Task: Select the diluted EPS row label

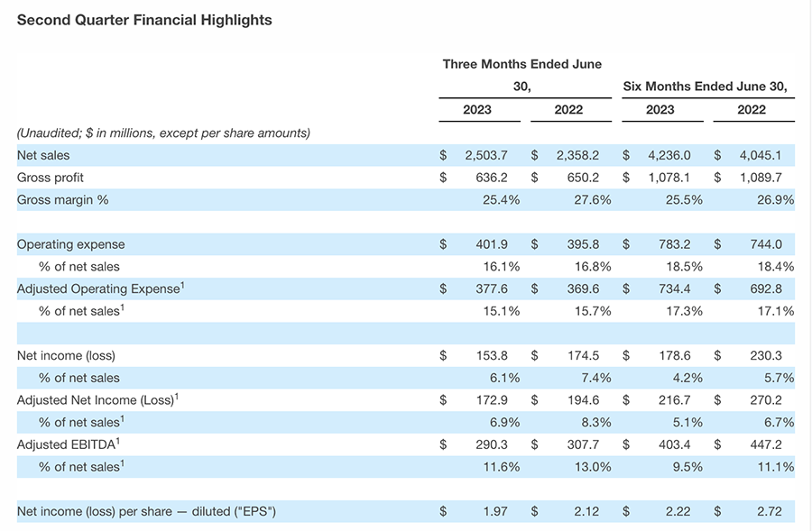Action: pos(146,512)
